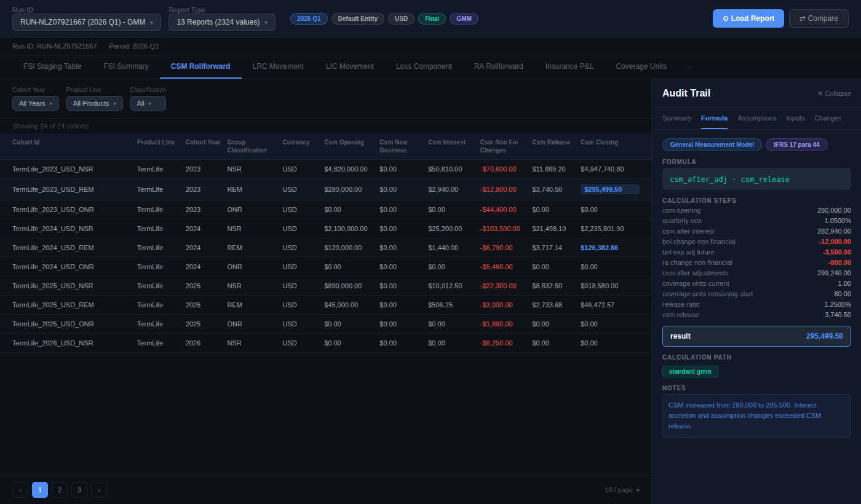
Task: Switch to the Assumptions tab
Action: point(756,118)
